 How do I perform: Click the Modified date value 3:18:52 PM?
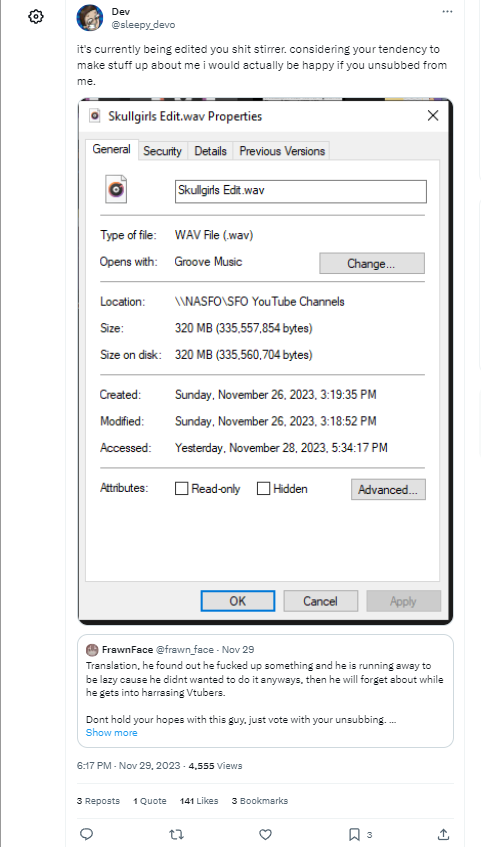pos(276,421)
